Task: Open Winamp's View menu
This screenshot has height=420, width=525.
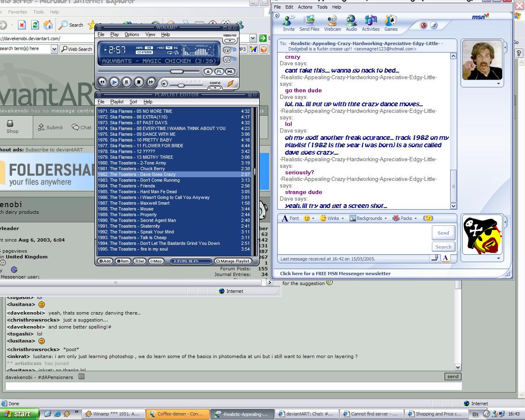Action: [150, 34]
